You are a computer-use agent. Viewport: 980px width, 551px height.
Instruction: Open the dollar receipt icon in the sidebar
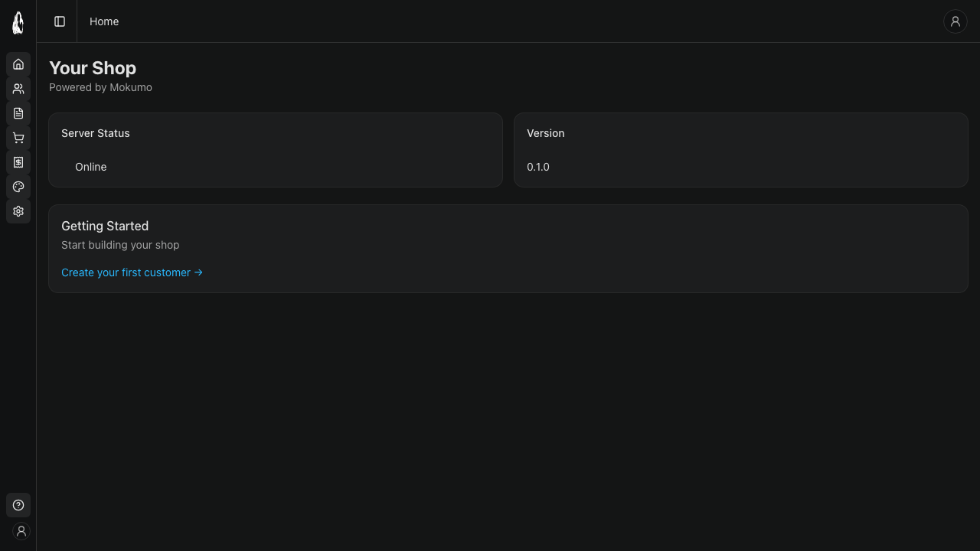click(18, 162)
